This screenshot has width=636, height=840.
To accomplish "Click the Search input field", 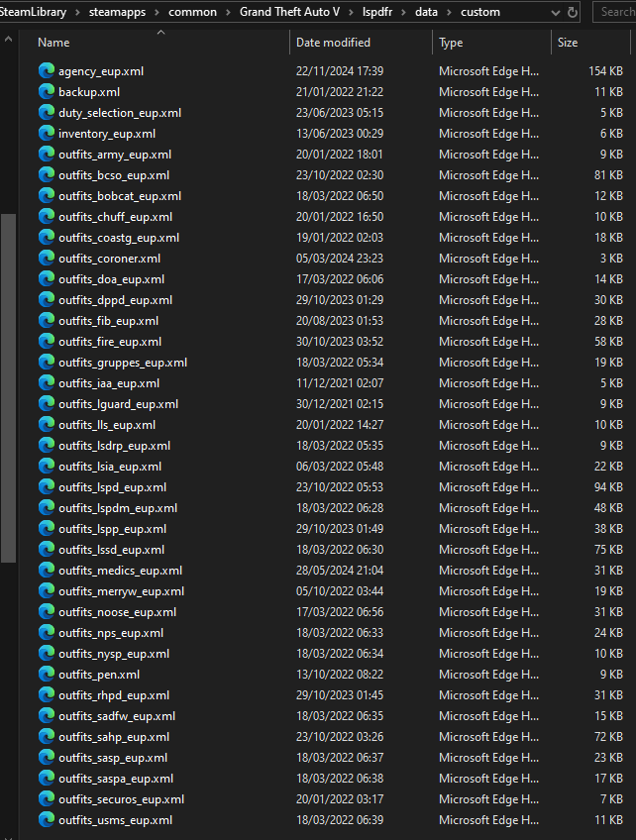I will tap(616, 12).
